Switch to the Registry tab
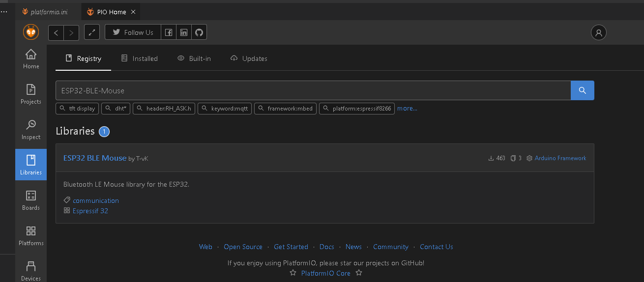Viewport: 644px width, 282px height. pyautogui.click(x=83, y=58)
